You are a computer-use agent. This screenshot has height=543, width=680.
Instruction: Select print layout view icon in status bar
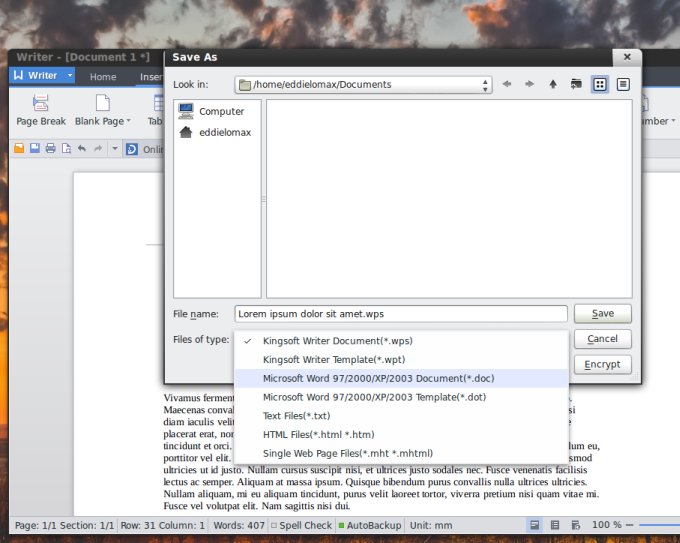pos(535,525)
